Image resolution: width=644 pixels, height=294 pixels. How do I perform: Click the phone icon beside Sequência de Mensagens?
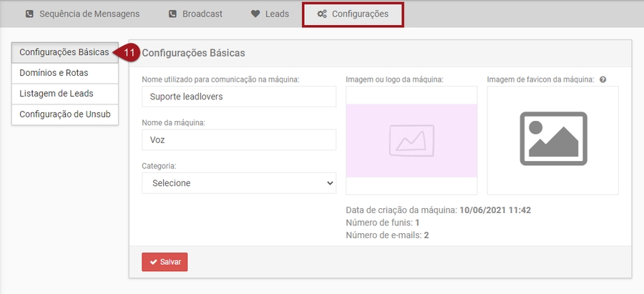[29, 14]
